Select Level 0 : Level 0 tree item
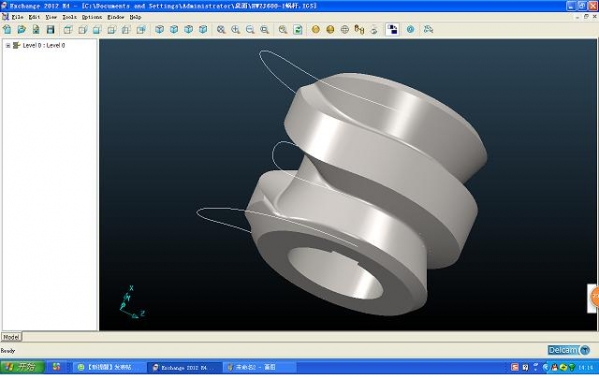Screen dimensions: 599x379 pos(44,45)
